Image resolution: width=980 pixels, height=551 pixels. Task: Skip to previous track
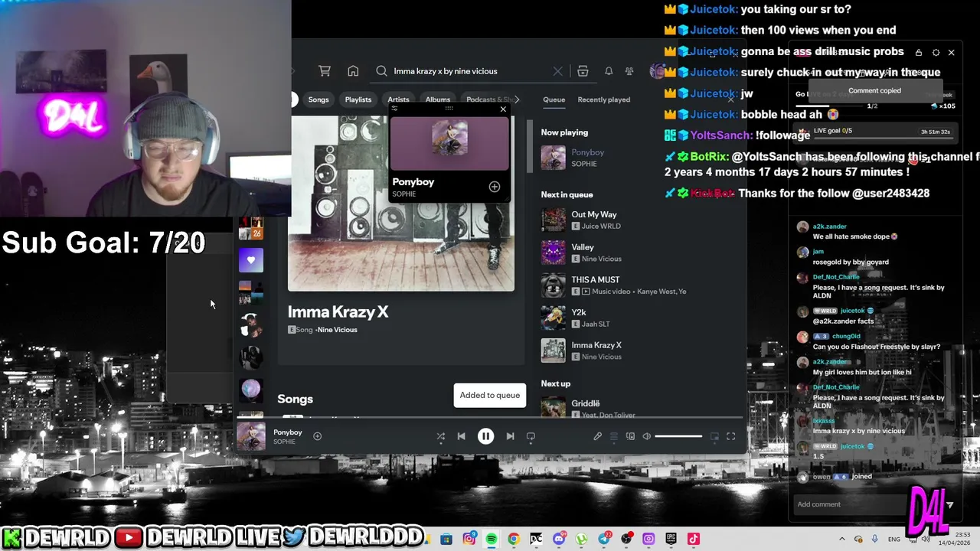pyautogui.click(x=461, y=436)
